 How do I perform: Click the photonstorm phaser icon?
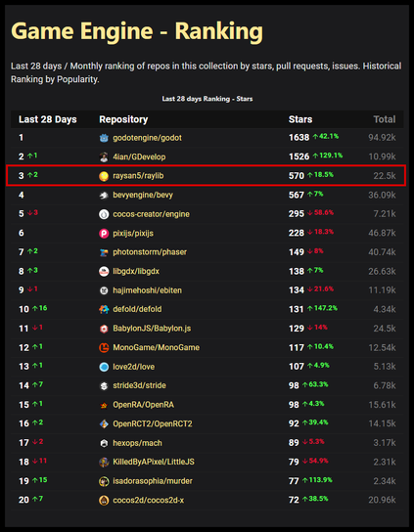coord(104,252)
